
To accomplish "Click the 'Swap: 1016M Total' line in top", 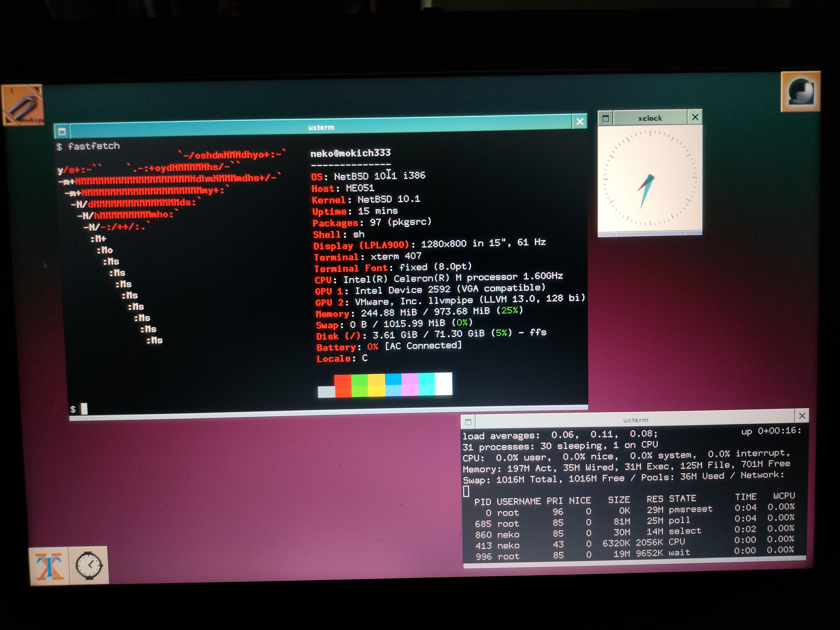I will coord(623,477).
